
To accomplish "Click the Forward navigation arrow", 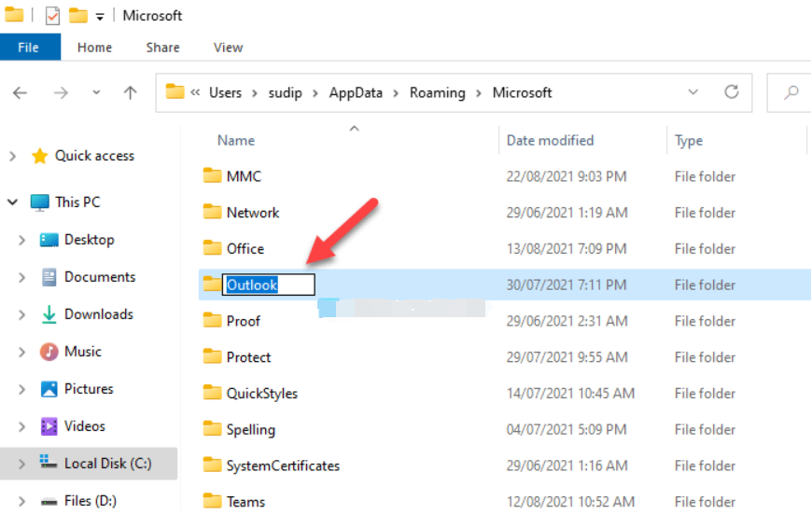I will [61, 93].
